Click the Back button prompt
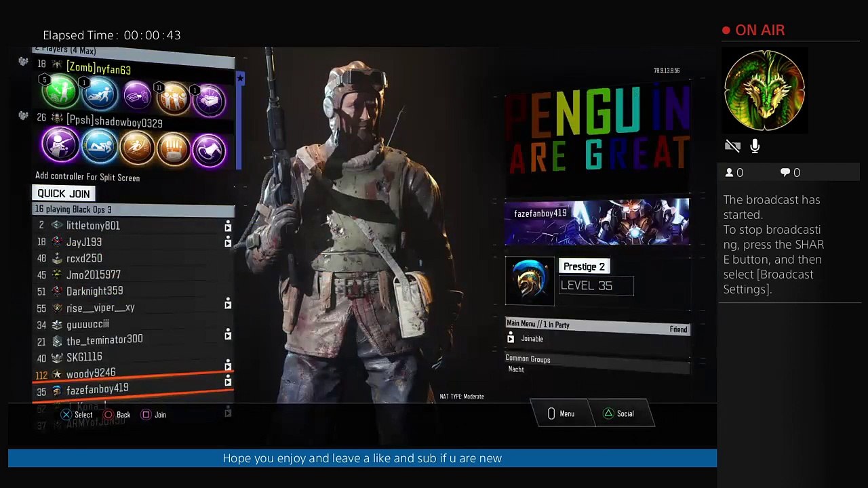The height and width of the screenshot is (488, 868). 117,415
